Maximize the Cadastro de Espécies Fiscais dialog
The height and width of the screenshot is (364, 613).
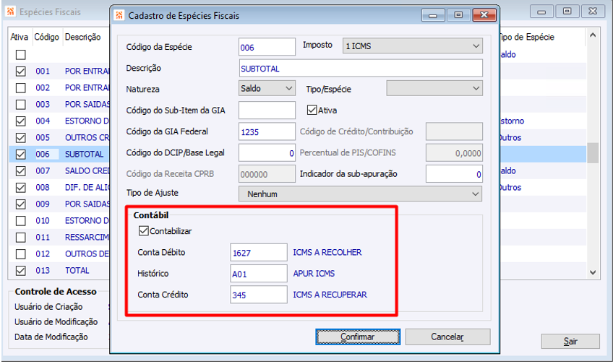[x=458, y=15]
